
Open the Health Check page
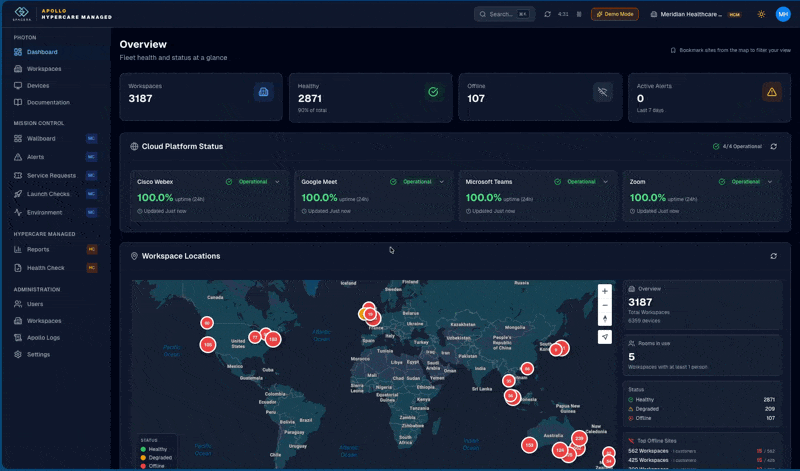tap(46, 268)
